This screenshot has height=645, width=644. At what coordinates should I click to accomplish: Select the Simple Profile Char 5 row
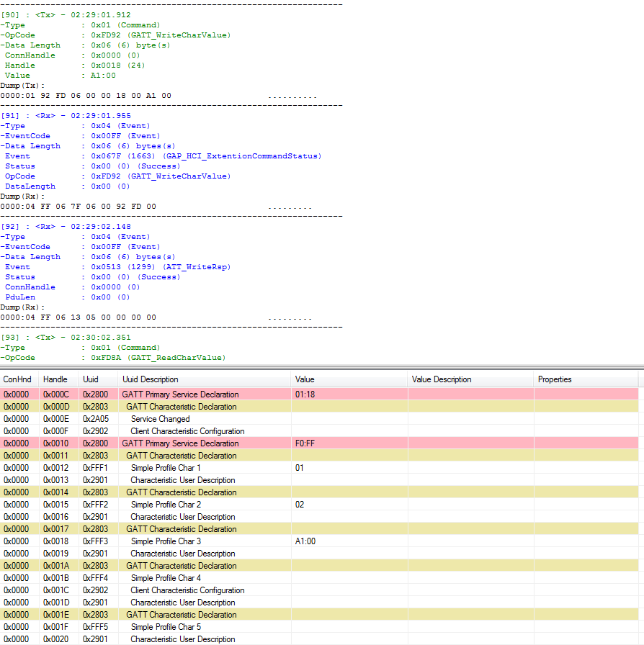pos(319,627)
